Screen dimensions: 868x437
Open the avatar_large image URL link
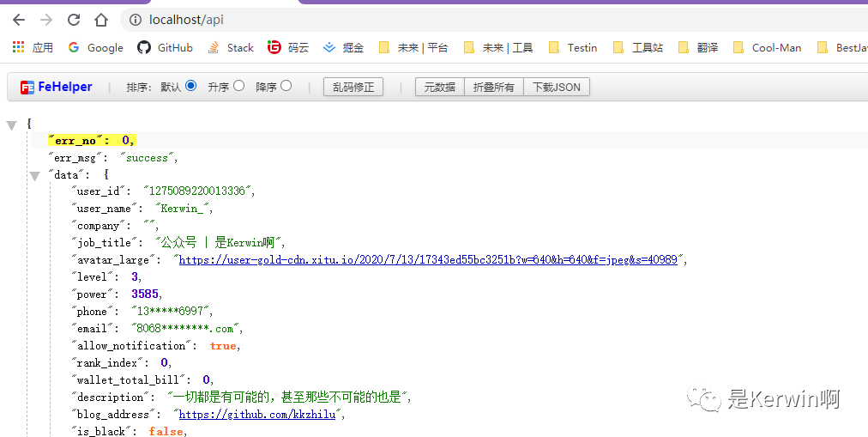428,260
